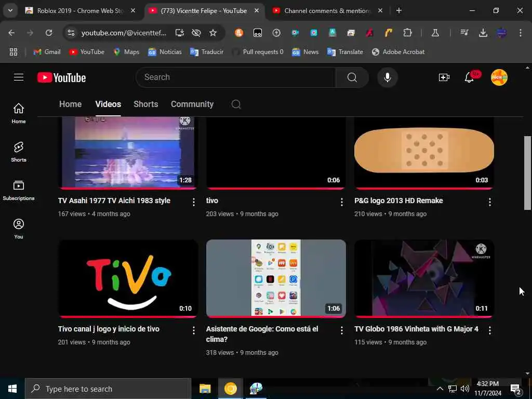The width and height of the screenshot is (532, 399).
Task: Open Chrome downloads icon
Action: [483, 33]
